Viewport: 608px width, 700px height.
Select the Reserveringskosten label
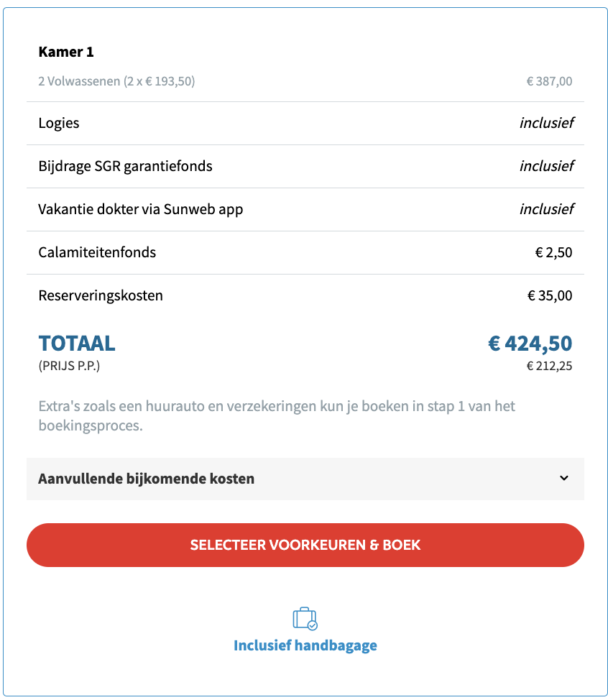pos(101,295)
